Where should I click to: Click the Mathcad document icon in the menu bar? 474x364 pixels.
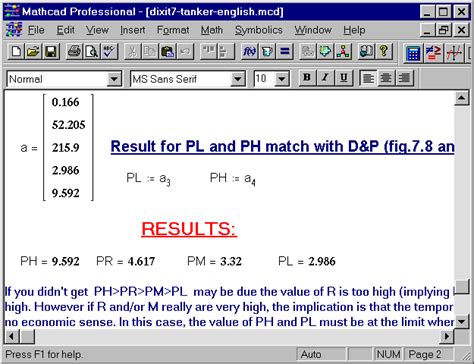[x=14, y=30]
